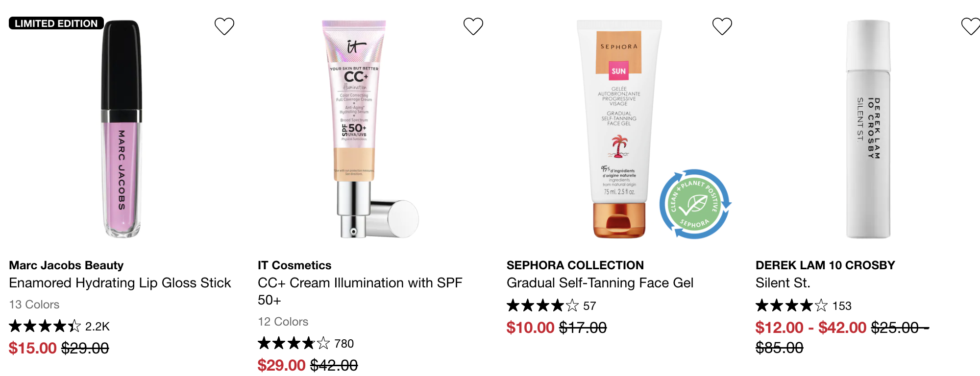Open Enamored Hydrating Lip Gloss Stick link
Image resolution: width=980 pixels, height=376 pixels.
tap(120, 283)
